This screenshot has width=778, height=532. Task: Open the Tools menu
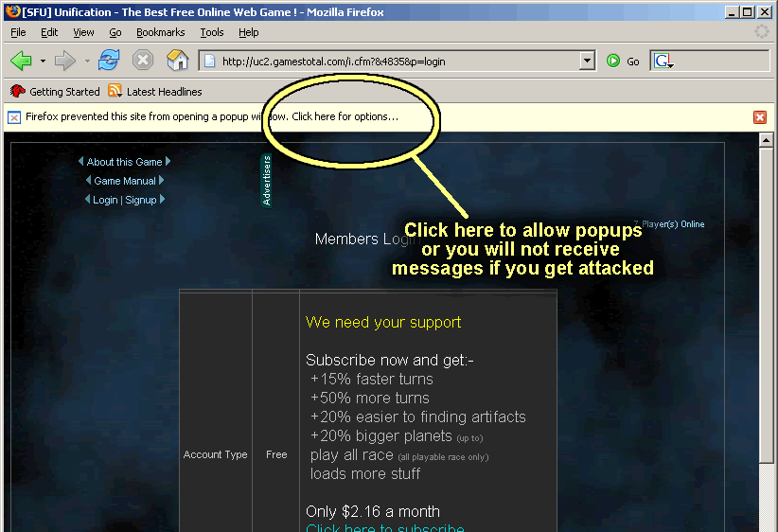tap(211, 32)
